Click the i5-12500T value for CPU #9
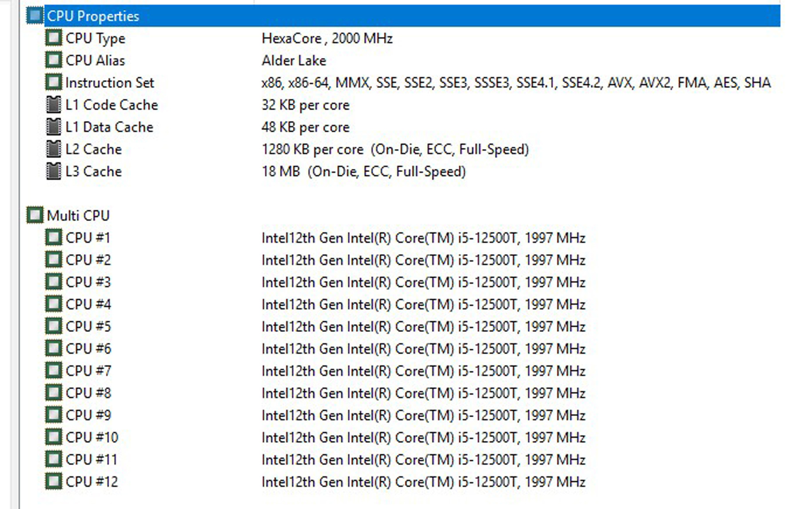Image resolution: width=812 pixels, height=509 pixels. click(x=423, y=416)
